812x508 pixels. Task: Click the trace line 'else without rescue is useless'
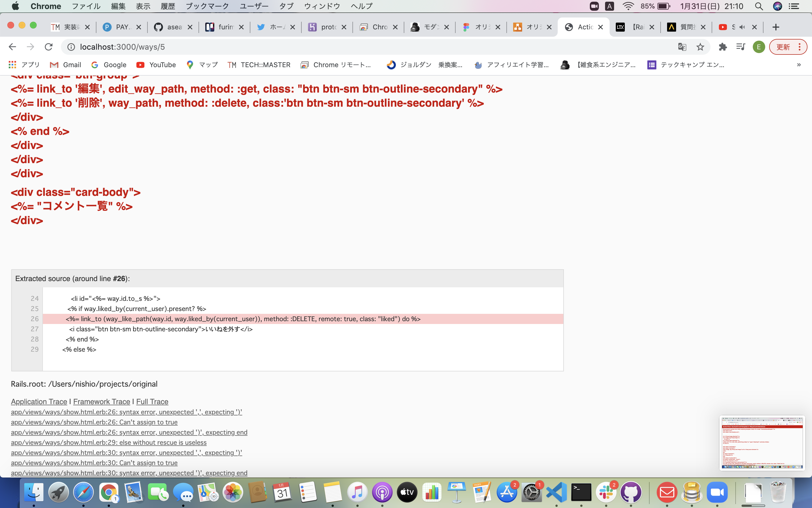tap(109, 443)
